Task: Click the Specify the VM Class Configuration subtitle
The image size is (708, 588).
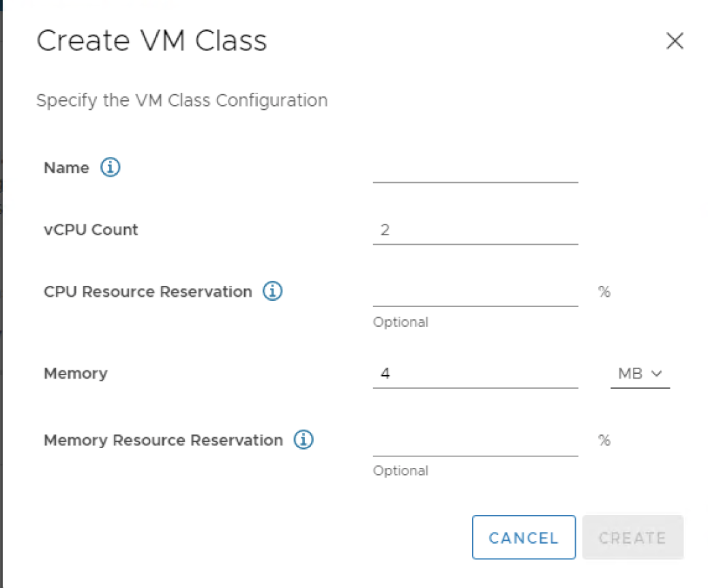Action: click(x=181, y=100)
